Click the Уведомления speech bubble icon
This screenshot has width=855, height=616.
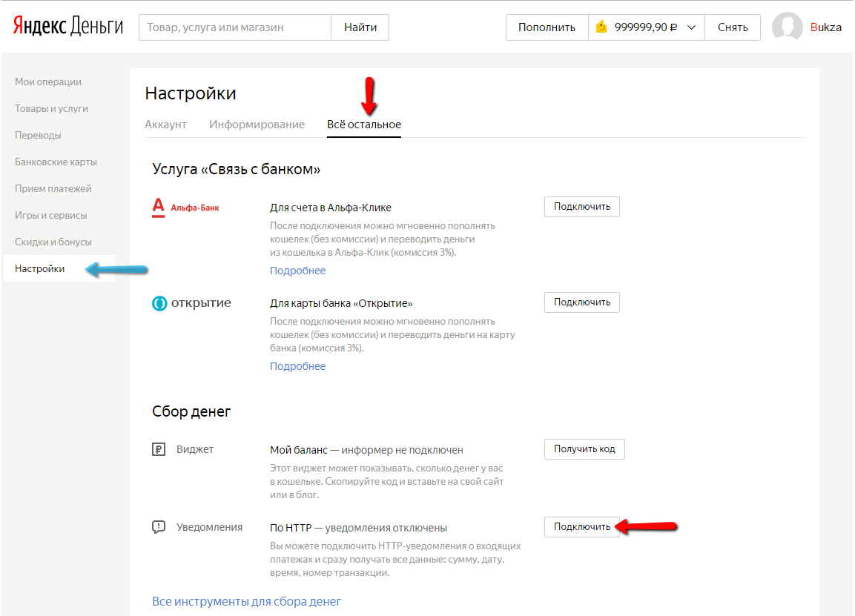(158, 527)
